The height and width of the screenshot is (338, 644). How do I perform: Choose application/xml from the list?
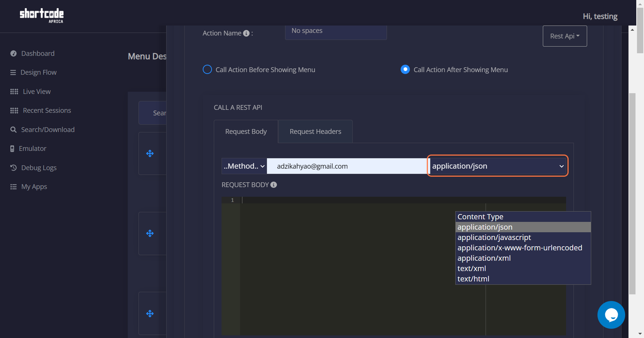pyautogui.click(x=523, y=258)
